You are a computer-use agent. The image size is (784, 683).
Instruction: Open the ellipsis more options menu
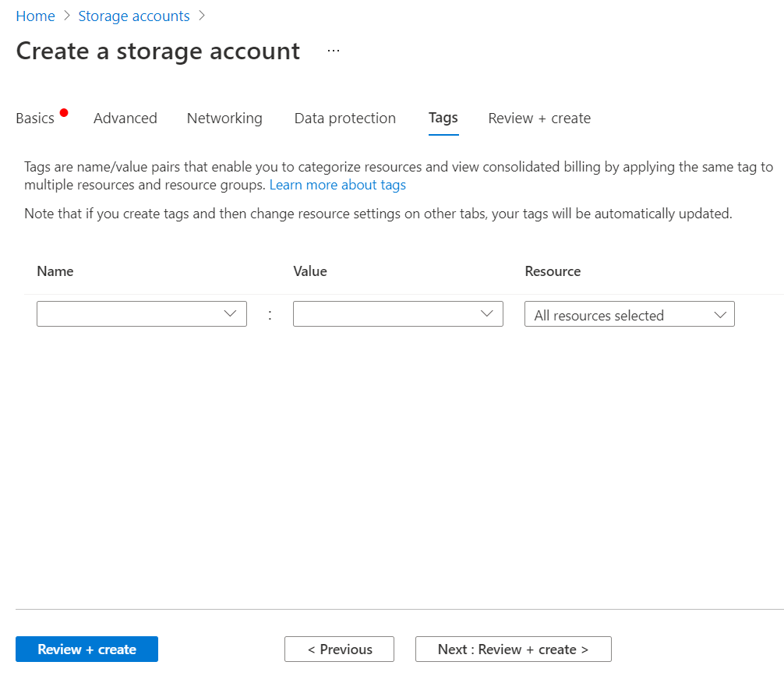point(334,51)
